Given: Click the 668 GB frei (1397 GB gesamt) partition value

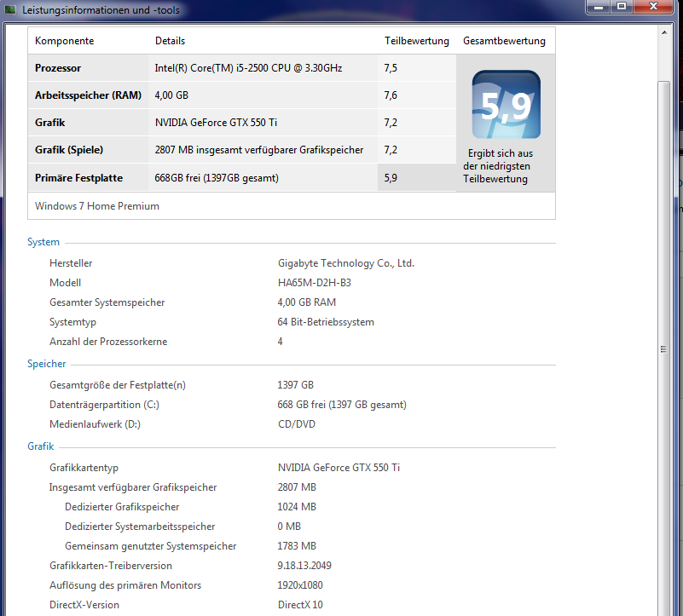Looking at the screenshot, I should (342, 405).
